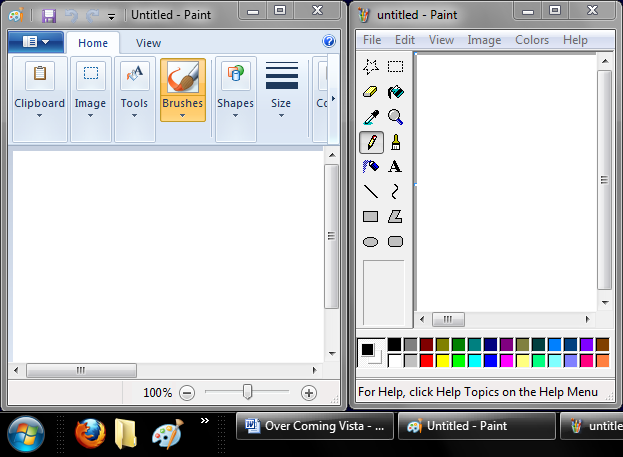Open the Image menu in classic Paint
623x457 pixels.
tap(484, 40)
